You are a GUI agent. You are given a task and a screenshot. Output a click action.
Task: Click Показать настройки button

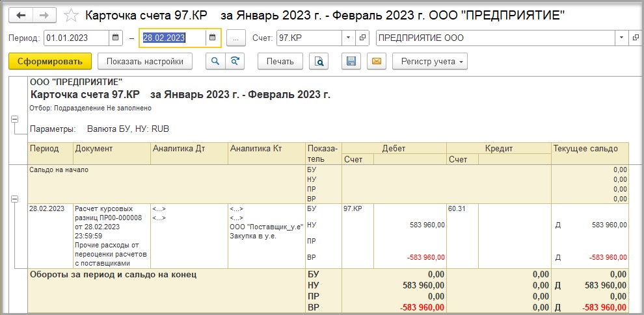pos(145,62)
